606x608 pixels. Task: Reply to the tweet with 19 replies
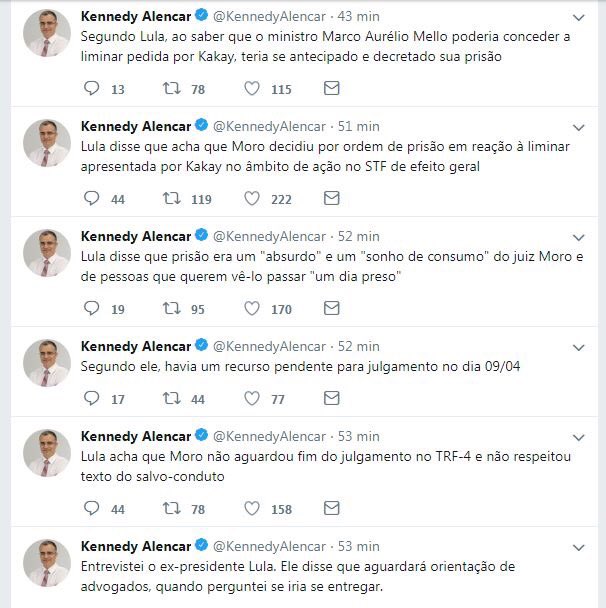[92, 309]
